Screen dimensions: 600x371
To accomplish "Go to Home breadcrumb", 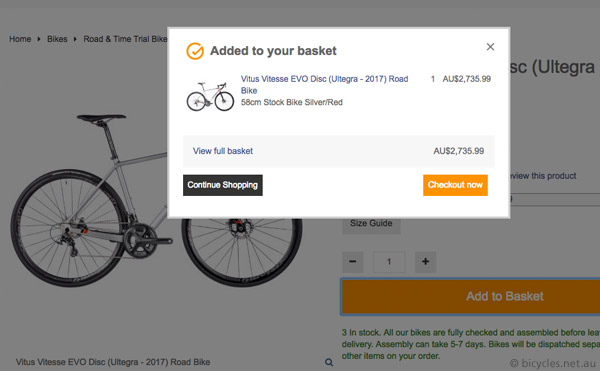I will [20, 39].
